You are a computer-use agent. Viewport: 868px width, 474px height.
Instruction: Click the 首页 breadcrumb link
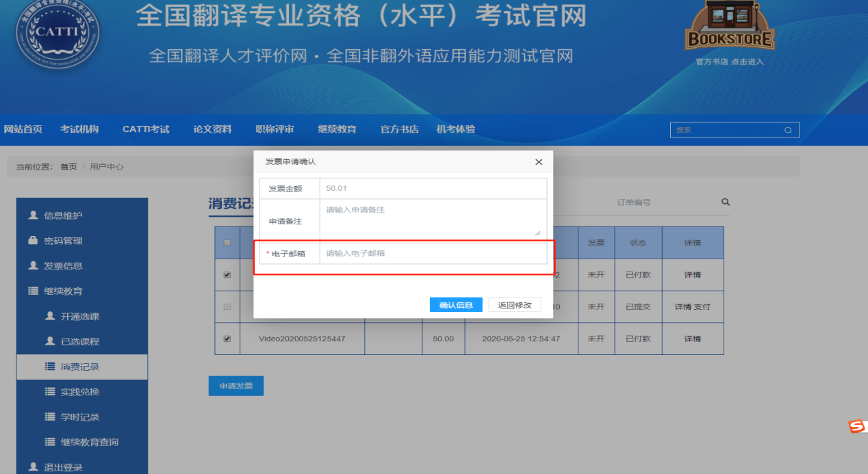68,167
